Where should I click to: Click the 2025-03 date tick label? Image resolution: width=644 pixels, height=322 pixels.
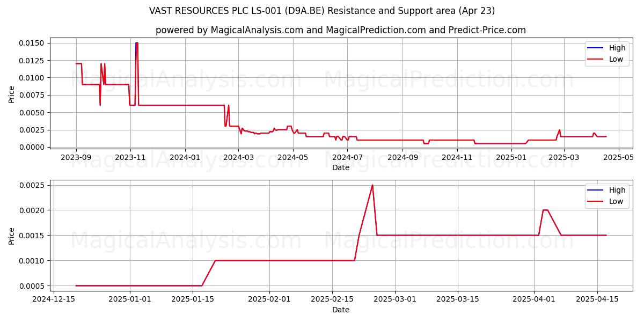564,157
